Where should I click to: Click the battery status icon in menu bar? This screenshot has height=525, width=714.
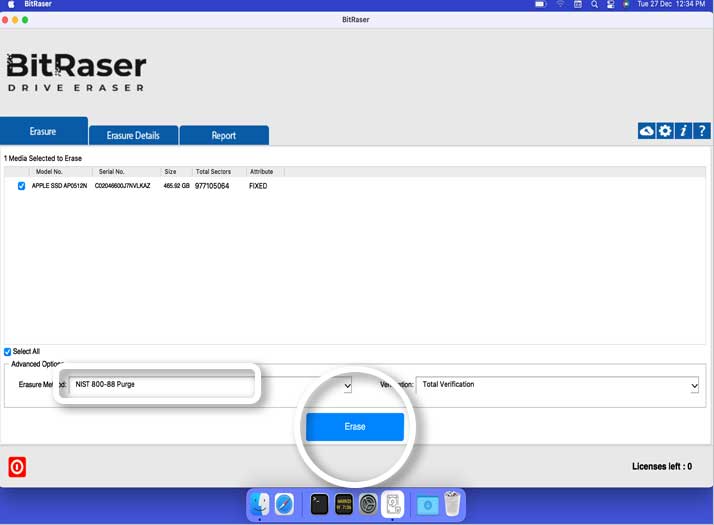541,4
